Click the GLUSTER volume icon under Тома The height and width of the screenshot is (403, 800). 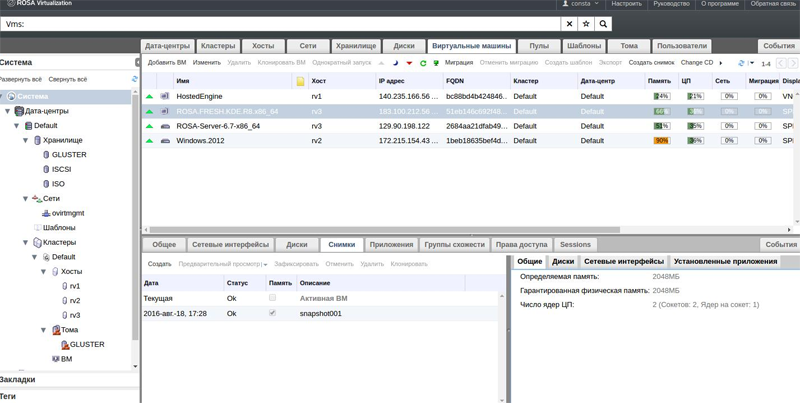(x=65, y=345)
